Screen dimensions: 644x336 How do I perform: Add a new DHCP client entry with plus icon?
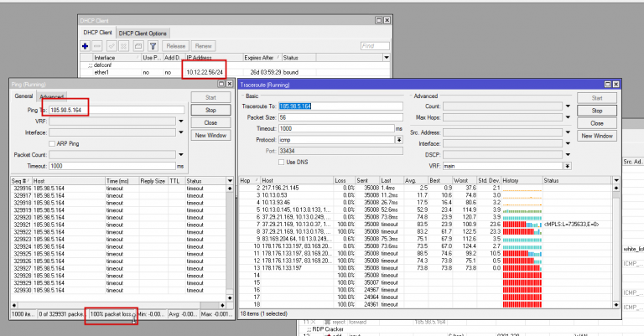coord(85,46)
